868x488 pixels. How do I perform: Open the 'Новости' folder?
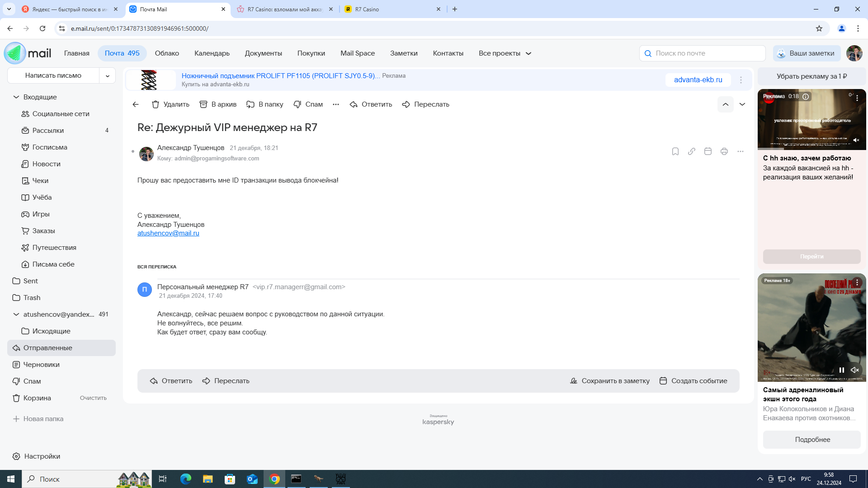(61, 164)
